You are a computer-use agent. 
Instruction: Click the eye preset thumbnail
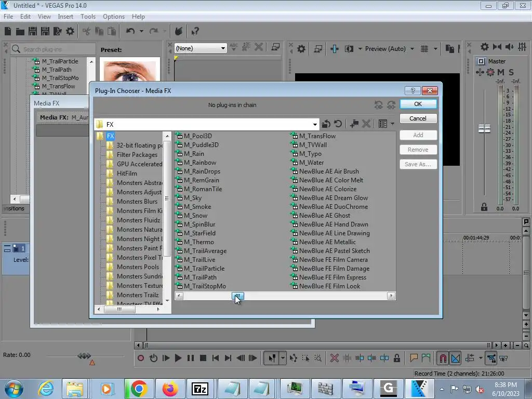130,71
